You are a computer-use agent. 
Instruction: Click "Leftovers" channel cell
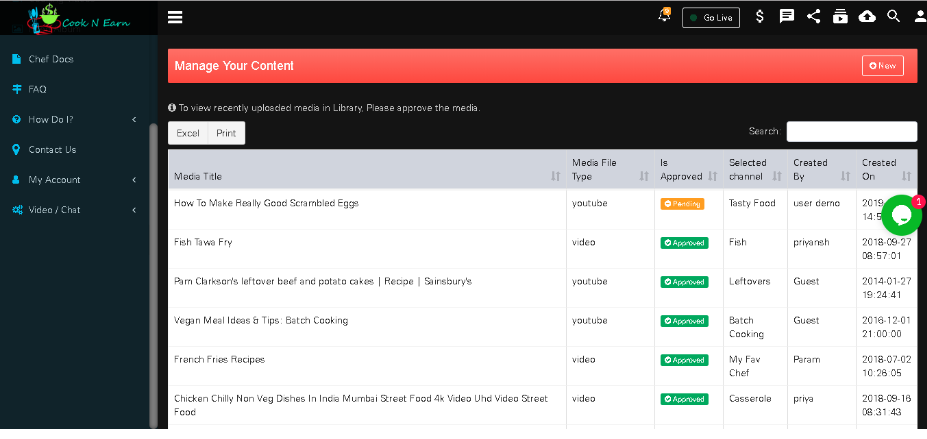click(x=750, y=281)
